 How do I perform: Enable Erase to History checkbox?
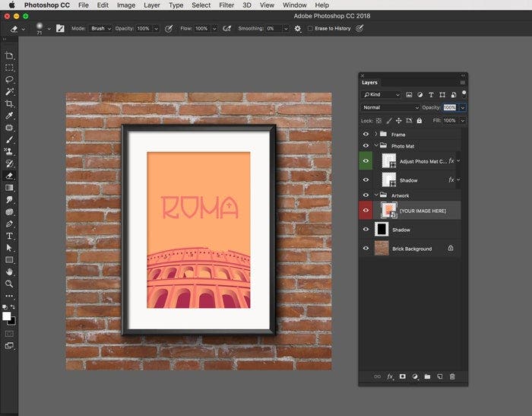tap(310, 29)
